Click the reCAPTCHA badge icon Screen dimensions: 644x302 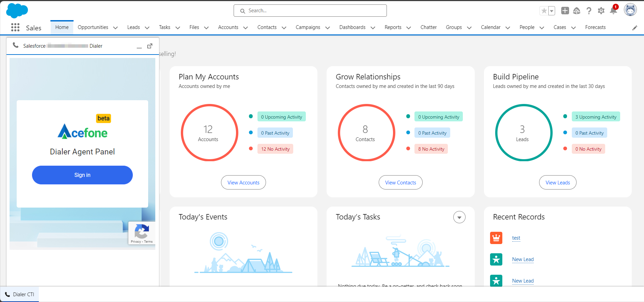coord(142,231)
